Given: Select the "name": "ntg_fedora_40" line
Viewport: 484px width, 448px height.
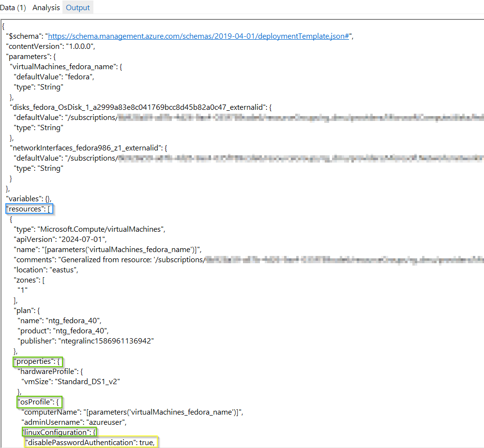Looking at the screenshot, I should coord(60,321).
